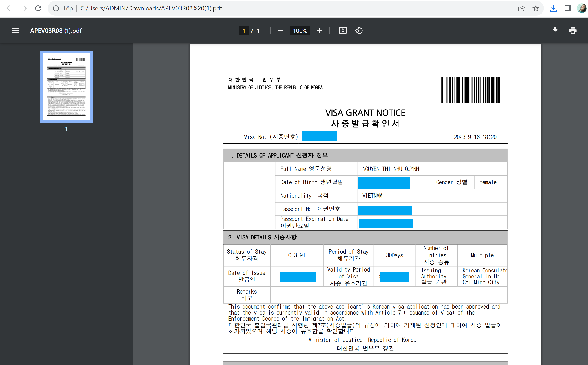Click the APEV03R08 (1).pdf title
This screenshot has height=365, width=588.
56,31
